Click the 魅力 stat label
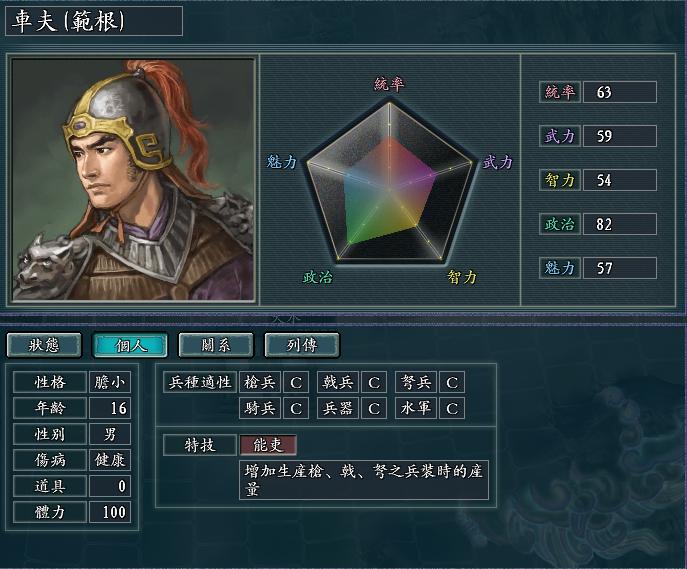The width and height of the screenshot is (687, 569). 560,268
